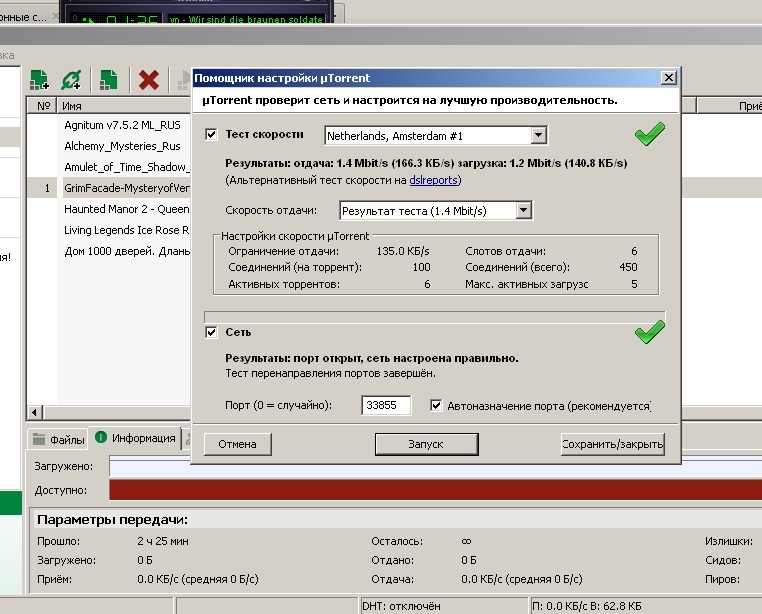The width and height of the screenshot is (762, 614).
Task: Toggle Автоназначение порта checkbox
Action: pyautogui.click(x=436, y=405)
